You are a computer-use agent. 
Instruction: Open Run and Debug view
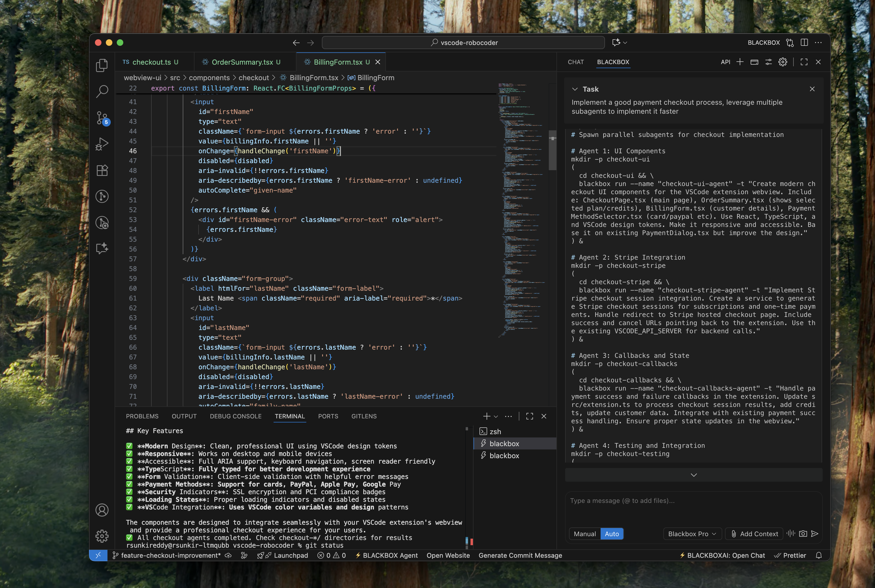point(102,144)
